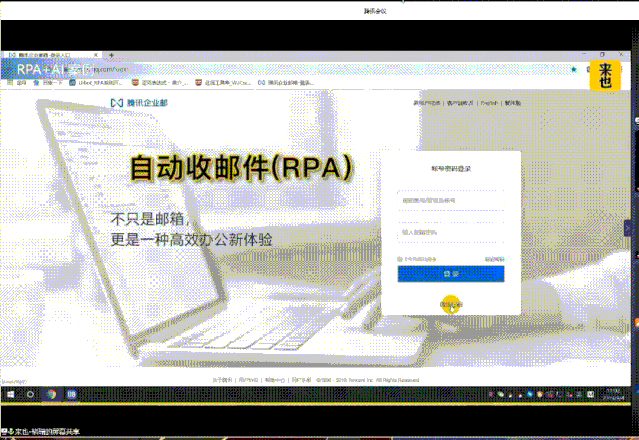Focus the email password input field
The width and height of the screenshot is (639, 440).
click(x=451, y=232)
